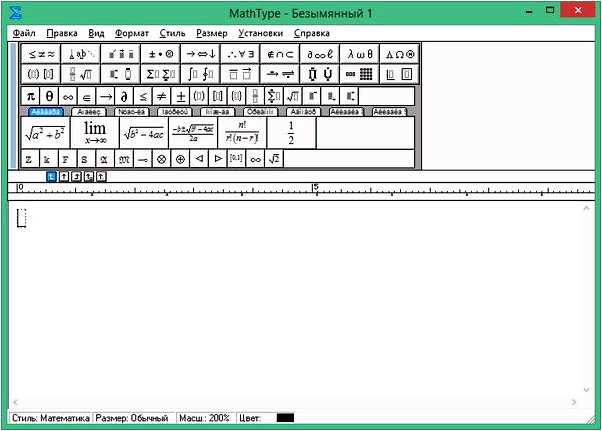Open the operator symbols palette (± • ⊗)
Viewport: 602px width, 431px height.
point(160,54)
